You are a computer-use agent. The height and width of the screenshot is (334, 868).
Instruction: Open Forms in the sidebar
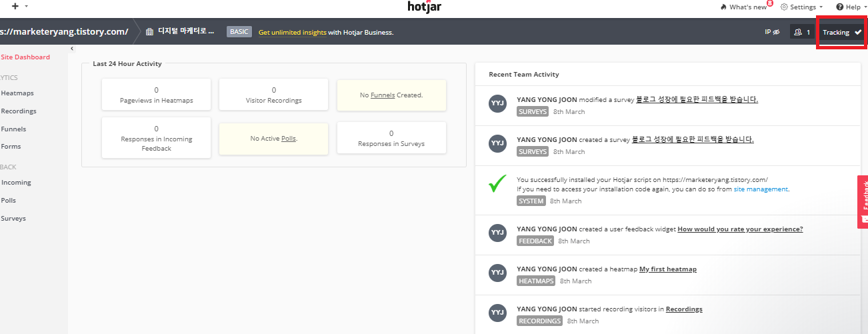[x=11, y=147]
